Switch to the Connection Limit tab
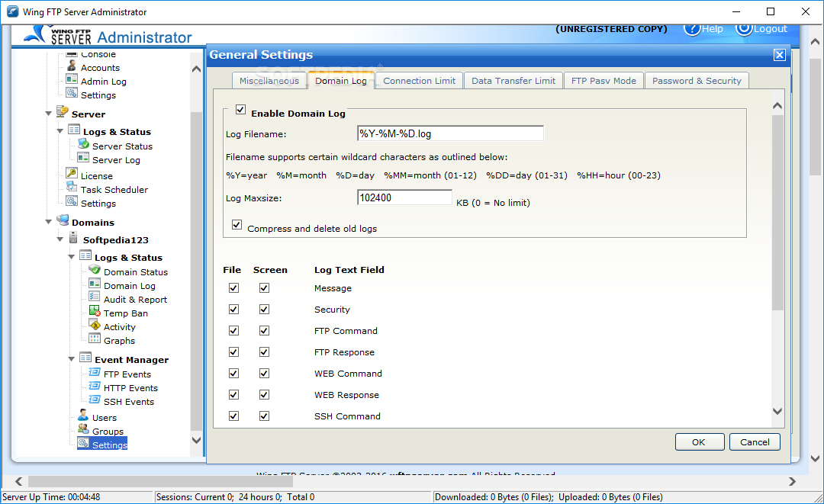The width and height of the screenshot is (824, 504). click(x=420, y=81)
